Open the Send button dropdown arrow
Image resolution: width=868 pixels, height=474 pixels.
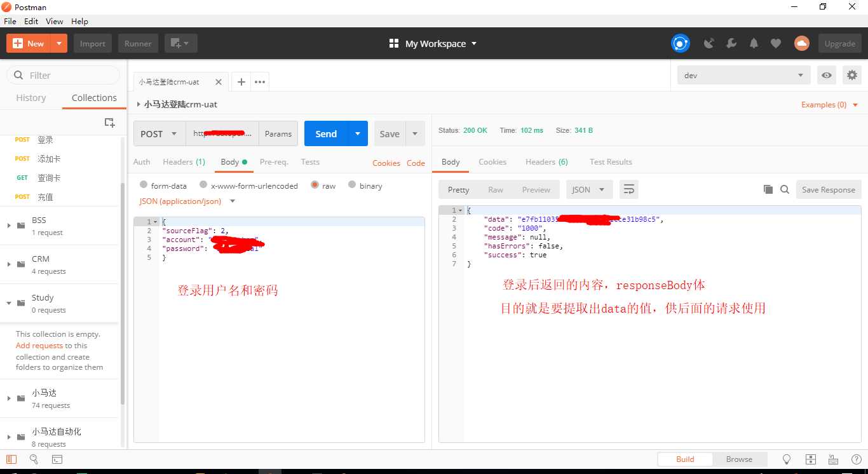358,133
